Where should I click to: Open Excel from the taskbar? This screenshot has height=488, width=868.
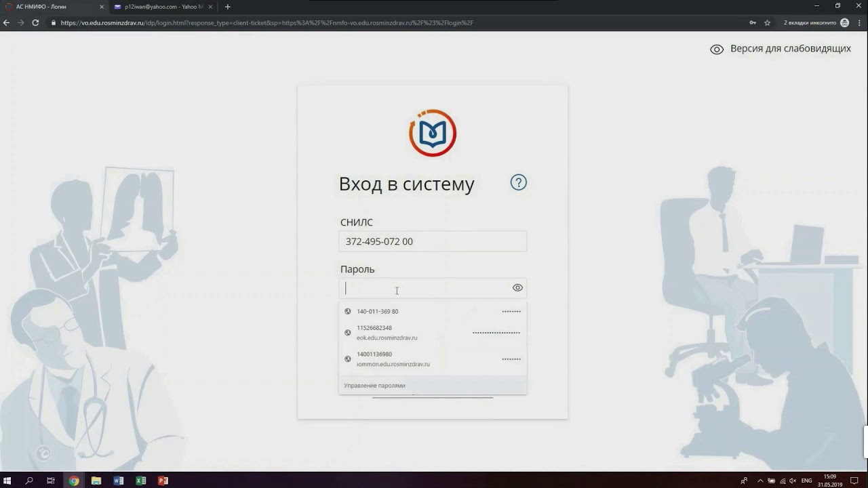(x=141, y=481)
